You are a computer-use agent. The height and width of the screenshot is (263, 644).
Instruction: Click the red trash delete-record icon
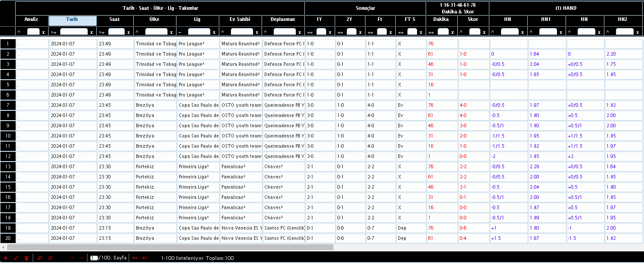[x=26, y=258]
